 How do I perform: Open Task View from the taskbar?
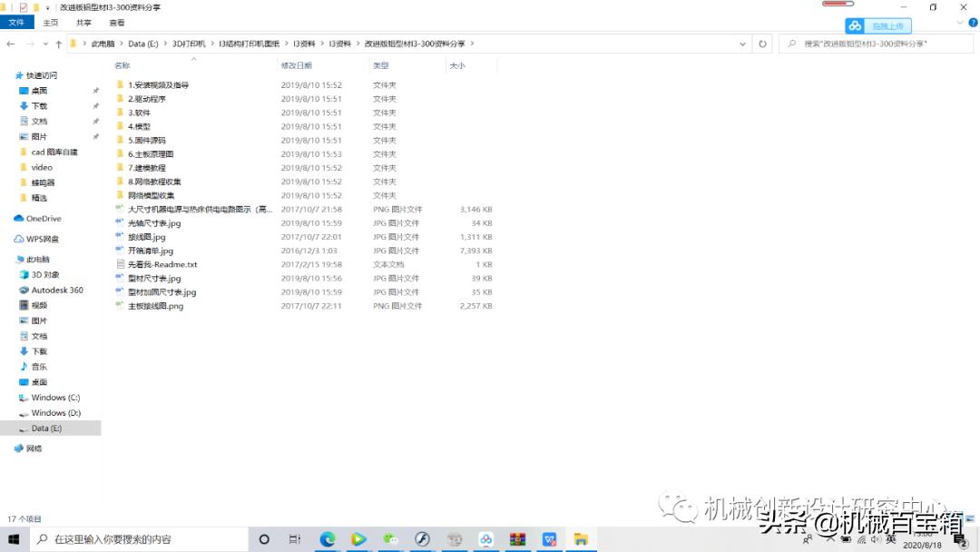point(294,538)
